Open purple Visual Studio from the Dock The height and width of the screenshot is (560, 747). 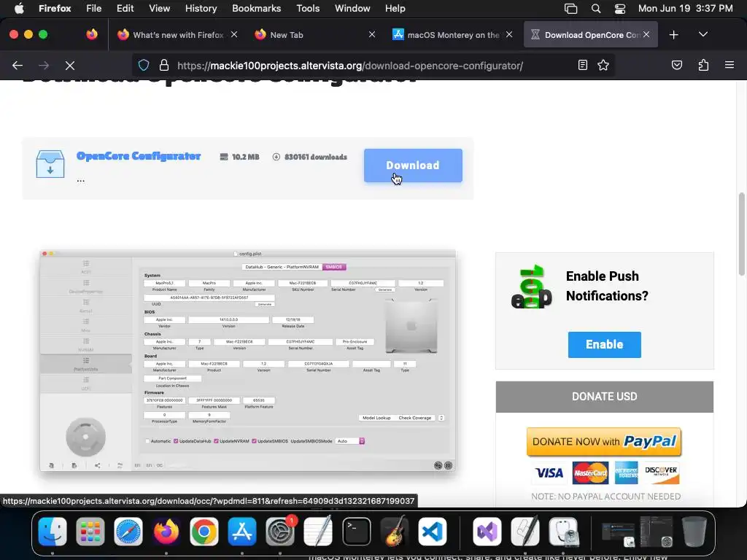click(x=487, y=531)
